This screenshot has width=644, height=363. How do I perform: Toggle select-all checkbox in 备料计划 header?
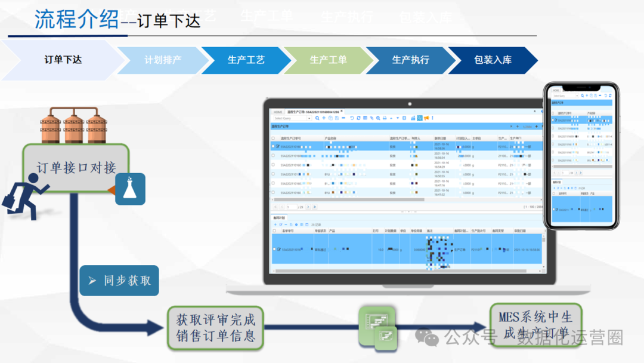(x=274, y=230)
